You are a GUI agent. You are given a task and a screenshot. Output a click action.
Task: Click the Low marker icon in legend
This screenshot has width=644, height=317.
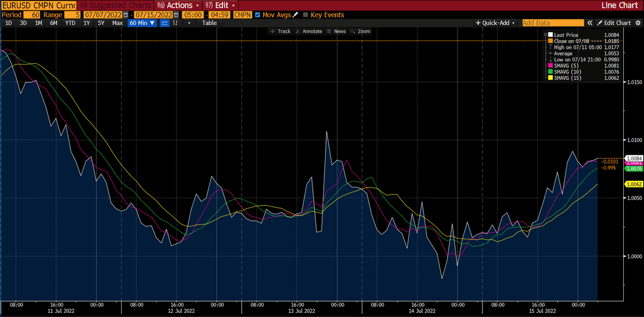(550, 60)
